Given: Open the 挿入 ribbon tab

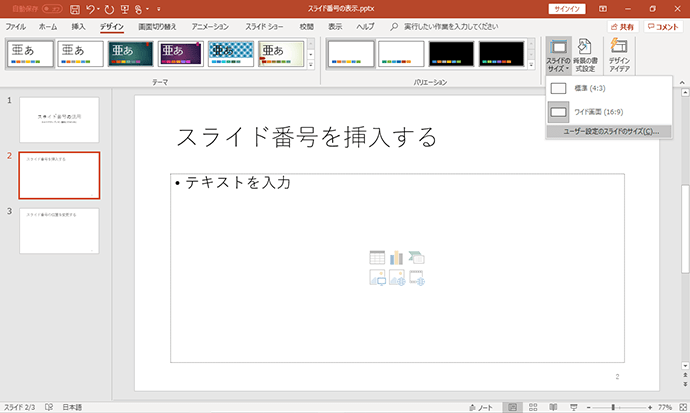Looking at the screenshot, I should [x=78, y=27].
